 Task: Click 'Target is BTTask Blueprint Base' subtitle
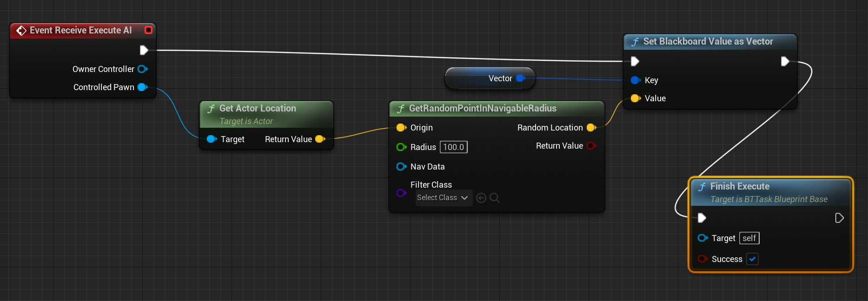pyautogui.click(x=769, y=199)
